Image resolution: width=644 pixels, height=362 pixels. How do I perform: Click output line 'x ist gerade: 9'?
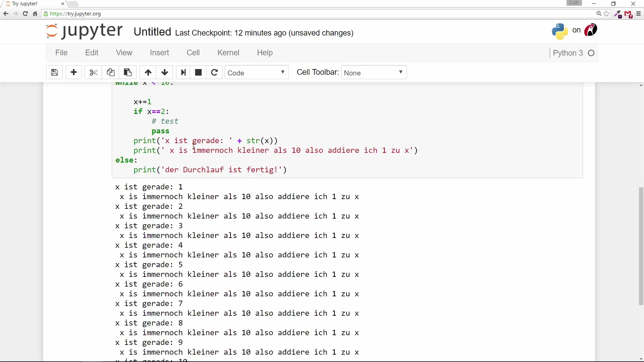149,342
